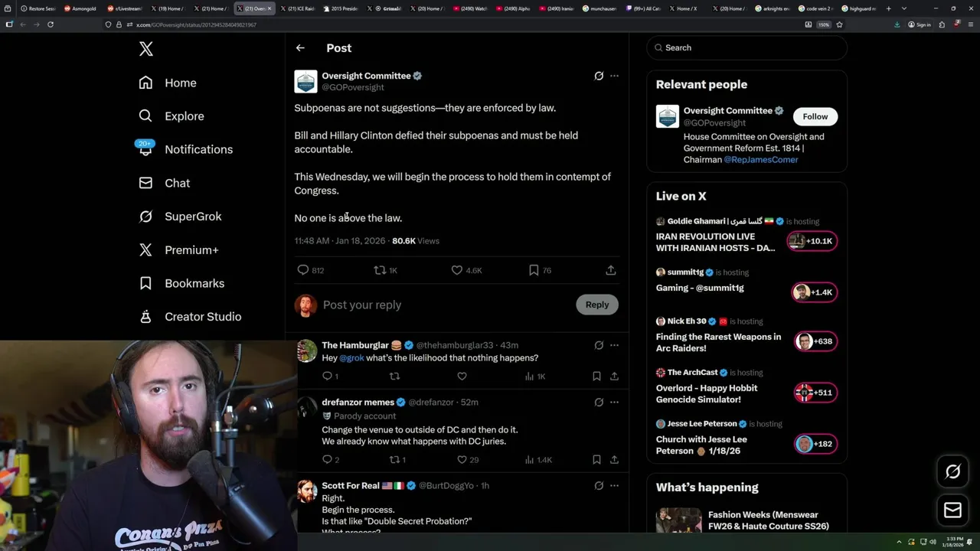Image resolution: width=980 pixels, height=551 pixels.
Task: Click the repost icon showing 1K
Action: [x=385, y=270]
